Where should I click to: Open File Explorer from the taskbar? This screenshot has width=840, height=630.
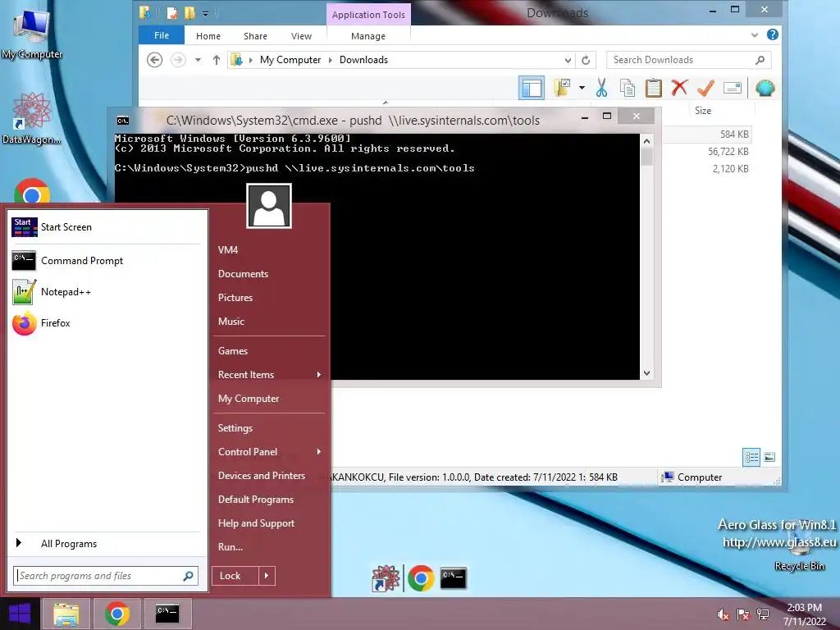click(x=66, y=614)
